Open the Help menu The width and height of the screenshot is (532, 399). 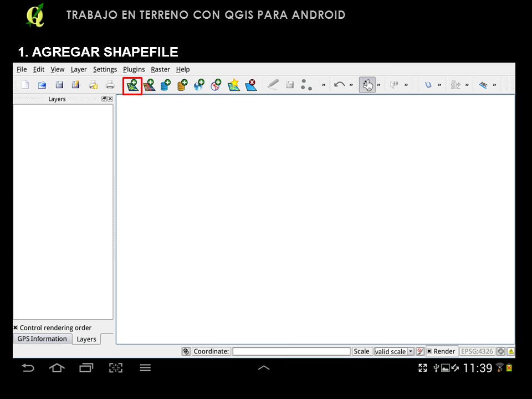click(182, 69)
